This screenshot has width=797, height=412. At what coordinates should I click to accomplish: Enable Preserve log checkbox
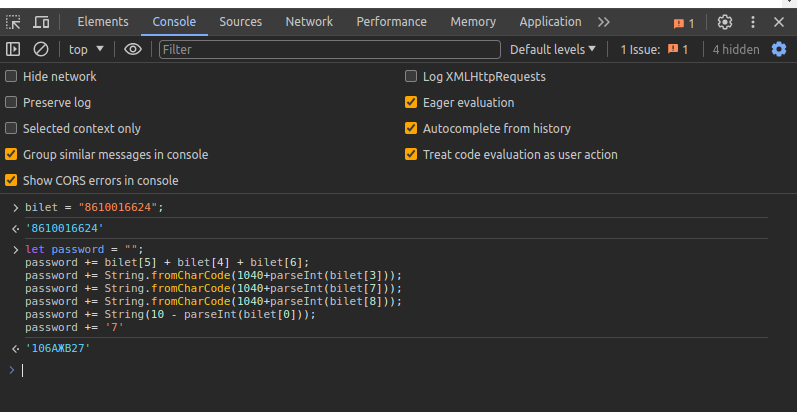point(11,103)
